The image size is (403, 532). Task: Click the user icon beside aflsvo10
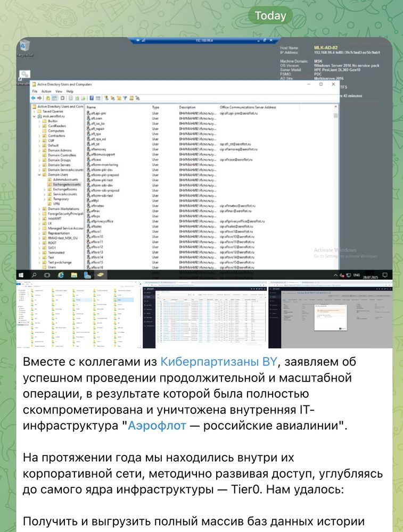[x=88, y=237]
